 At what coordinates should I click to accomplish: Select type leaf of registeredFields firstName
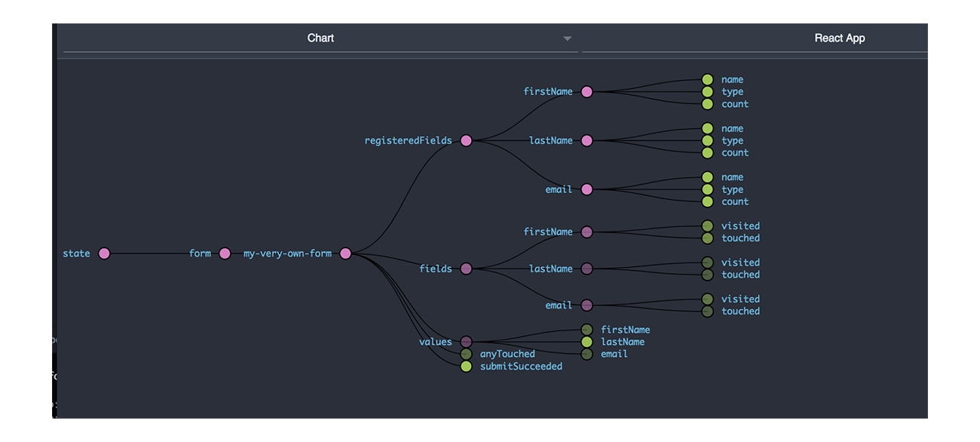click(707, 92)
